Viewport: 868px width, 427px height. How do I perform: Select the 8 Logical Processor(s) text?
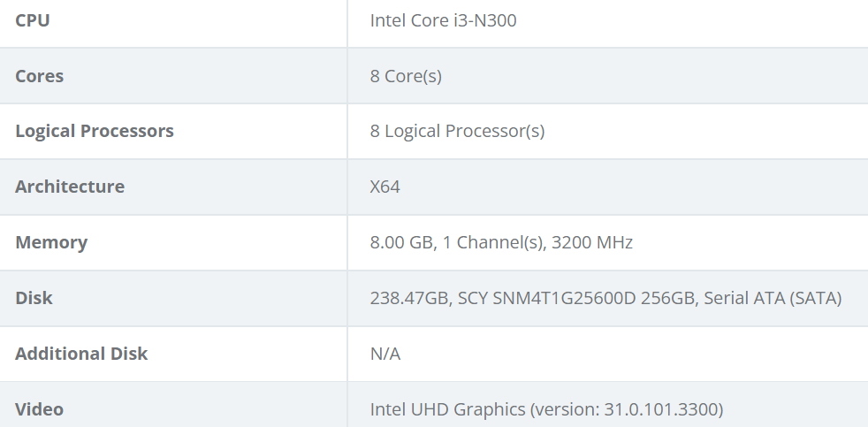[x=457, y=131]
